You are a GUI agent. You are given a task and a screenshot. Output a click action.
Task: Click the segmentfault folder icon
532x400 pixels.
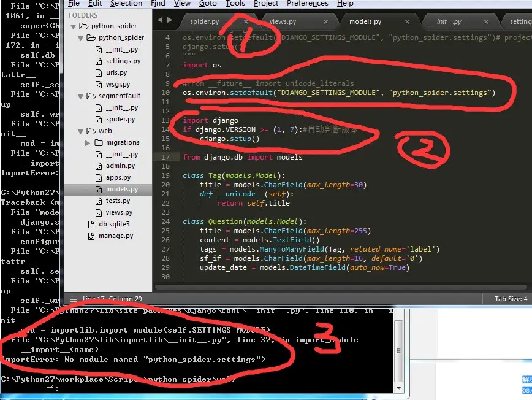coord(91,96)
